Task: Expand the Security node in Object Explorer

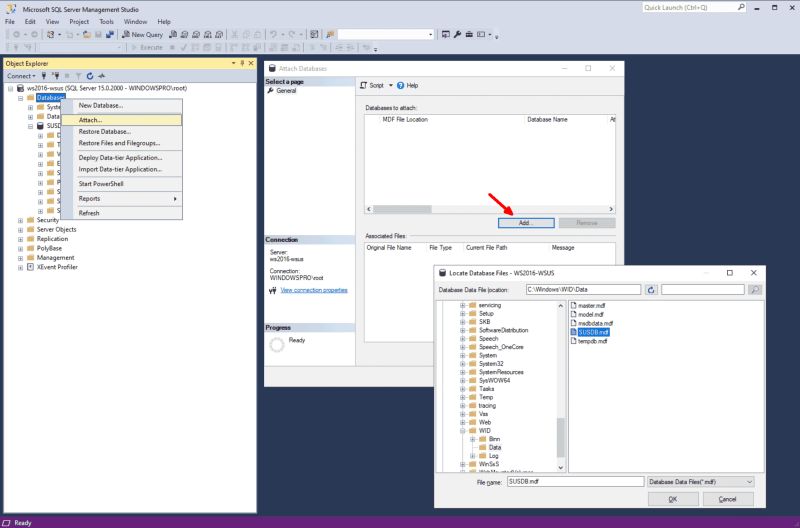Action: click(20, 220)
